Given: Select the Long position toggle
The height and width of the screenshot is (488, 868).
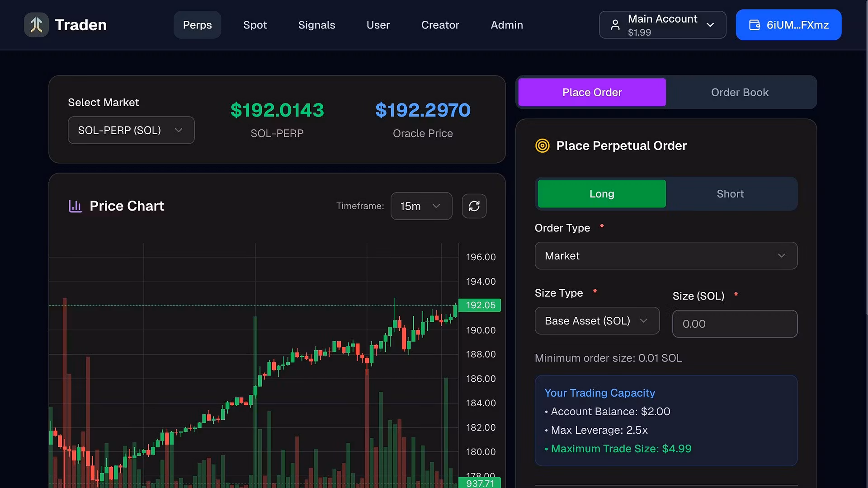Looking at the screenshot, I should pos(601,194).
